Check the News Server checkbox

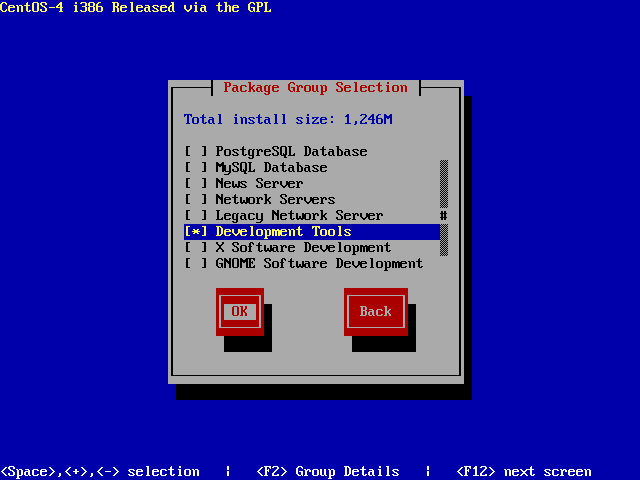pos(196,183)
